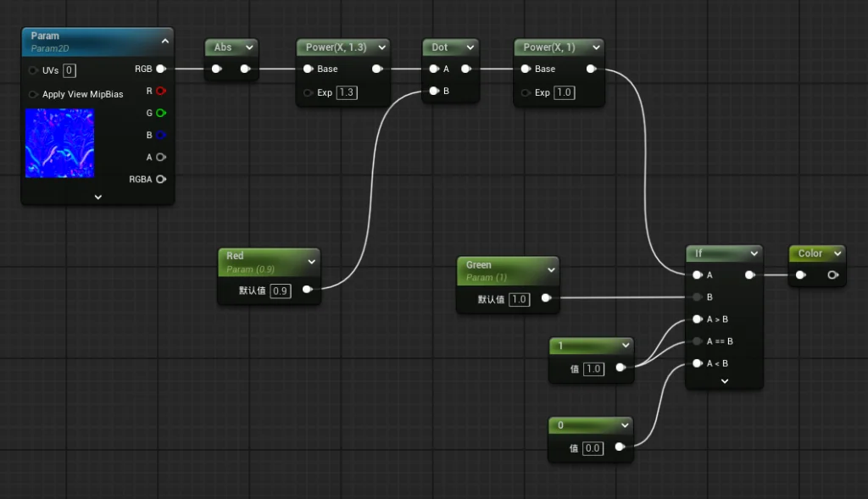Click constant 1 node value field

click(x=593, y=369)
